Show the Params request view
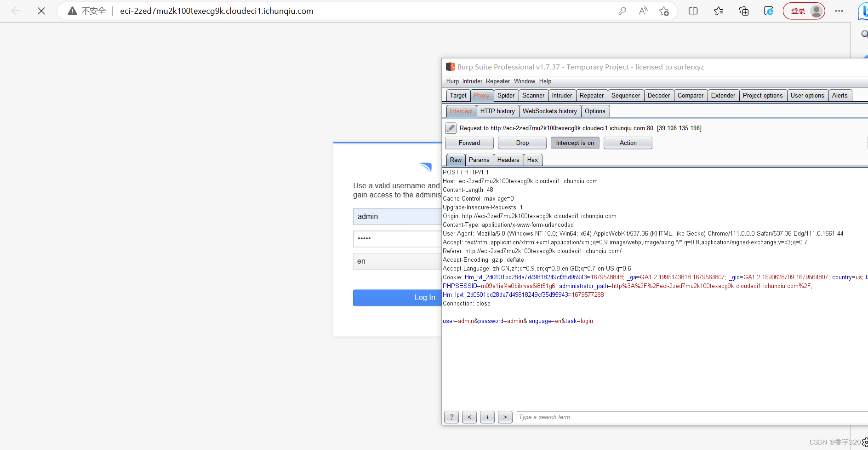 pyautogui.click(x=479, y=160)
